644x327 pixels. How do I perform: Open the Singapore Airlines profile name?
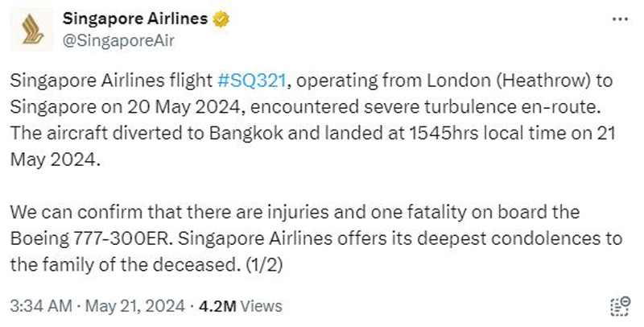pyautogui.click(x=135, y=19)
